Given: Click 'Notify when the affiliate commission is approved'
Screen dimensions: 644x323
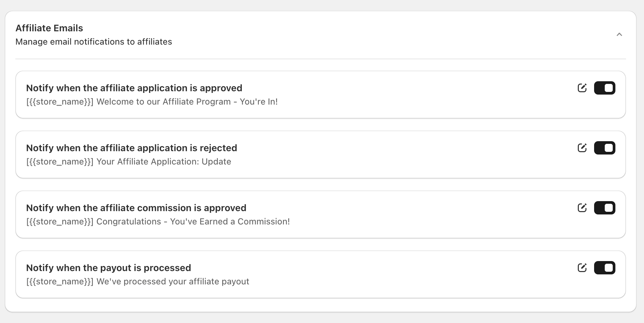Looking at the screenshot, I should point(136,208).
